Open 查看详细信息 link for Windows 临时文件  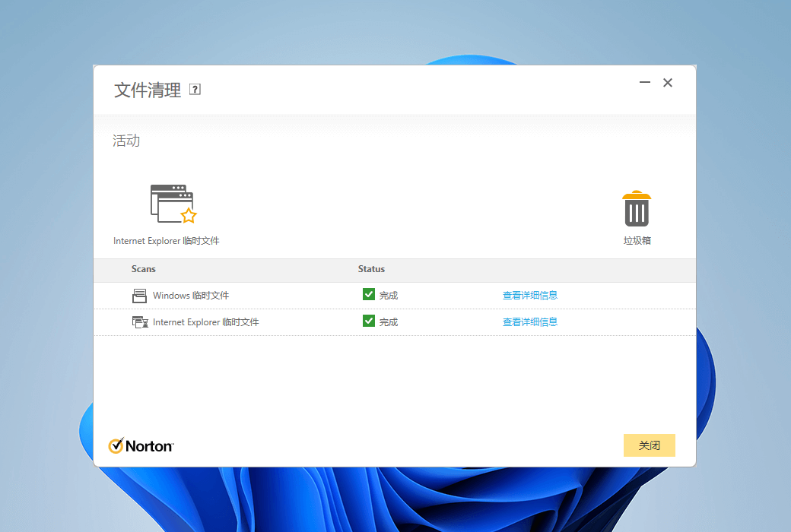pos(529,296)
